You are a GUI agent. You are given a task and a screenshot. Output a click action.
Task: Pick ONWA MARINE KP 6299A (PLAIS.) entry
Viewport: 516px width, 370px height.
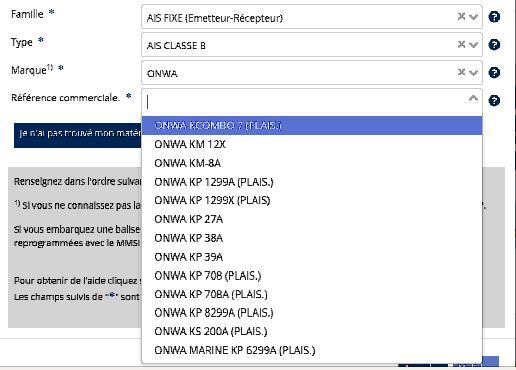click(x=312, y=350)
